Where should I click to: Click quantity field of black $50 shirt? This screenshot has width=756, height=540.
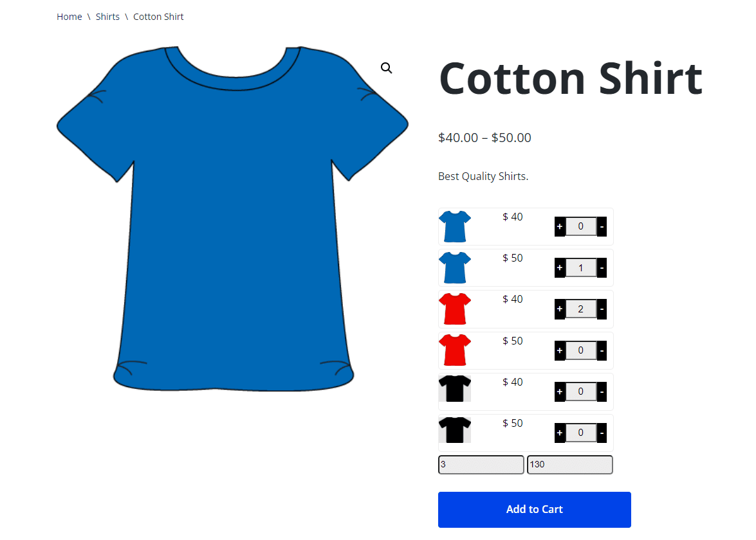tap(580, 433)
